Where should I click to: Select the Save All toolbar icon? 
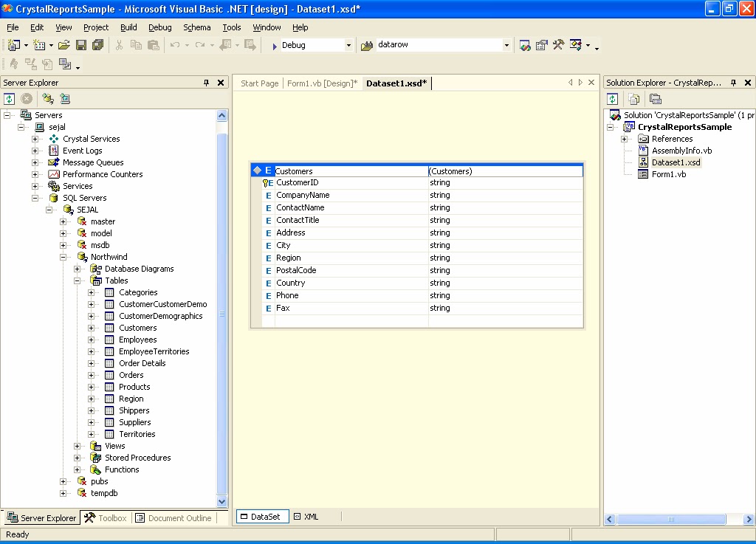(x=98, y=45)
